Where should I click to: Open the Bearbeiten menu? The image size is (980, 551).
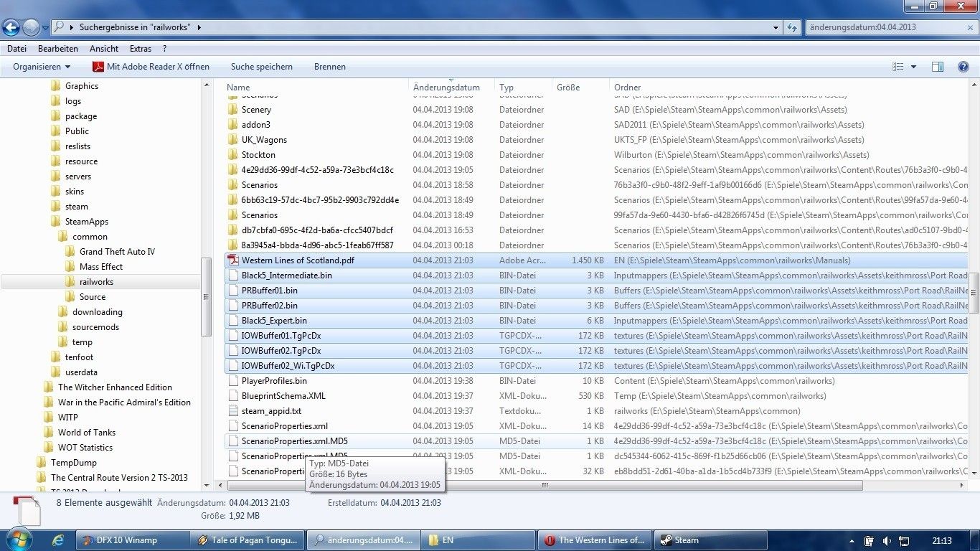tap(57, 49)
